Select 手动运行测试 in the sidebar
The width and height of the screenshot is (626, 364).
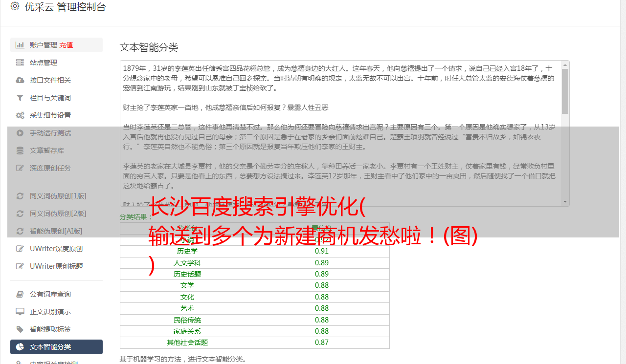56,133
